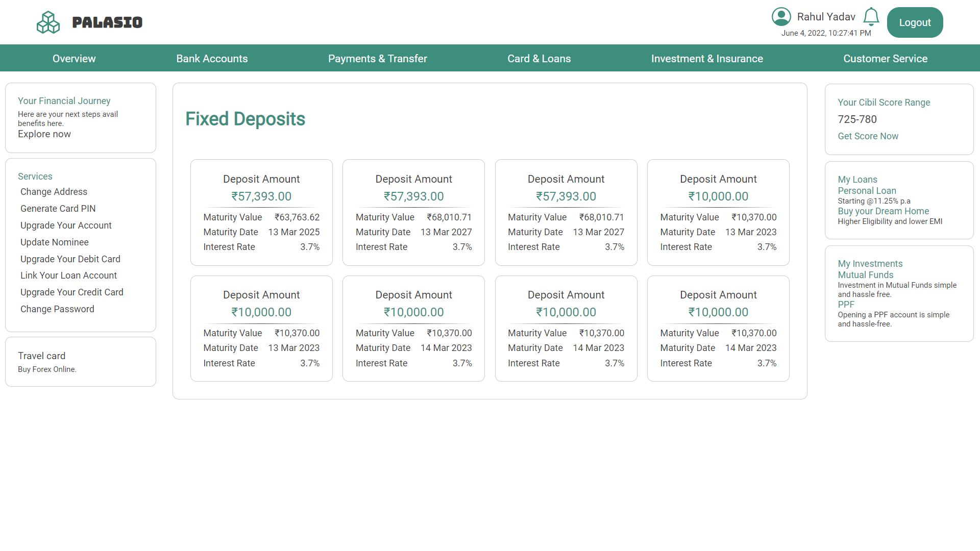Image resolution: width=980 pixels, height=551 pixels.
Task: Select the Card & Loans menu
Action: [539, 59]
